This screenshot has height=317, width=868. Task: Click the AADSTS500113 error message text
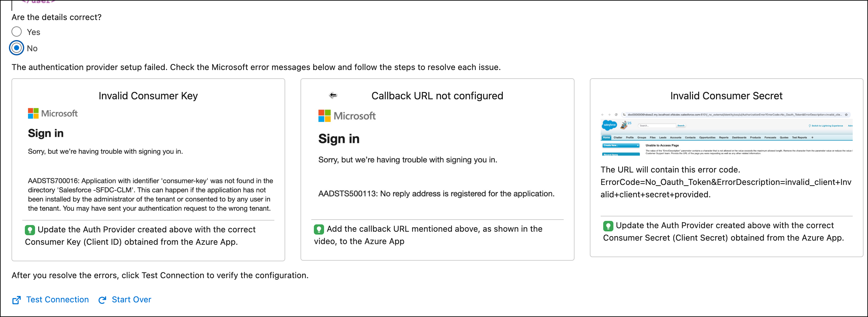click(x=436, y=194)
